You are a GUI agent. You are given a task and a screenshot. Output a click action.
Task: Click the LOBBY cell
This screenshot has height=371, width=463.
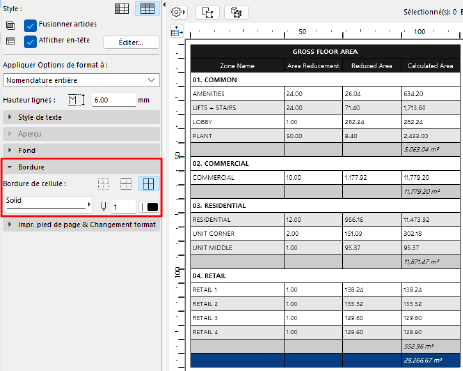(x=237, y=122)
